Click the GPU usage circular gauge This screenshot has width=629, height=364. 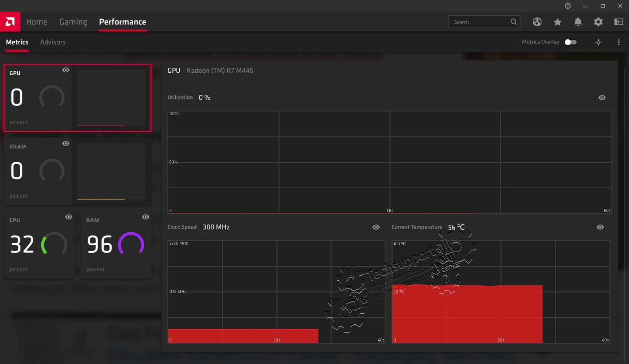click(52, 97)
